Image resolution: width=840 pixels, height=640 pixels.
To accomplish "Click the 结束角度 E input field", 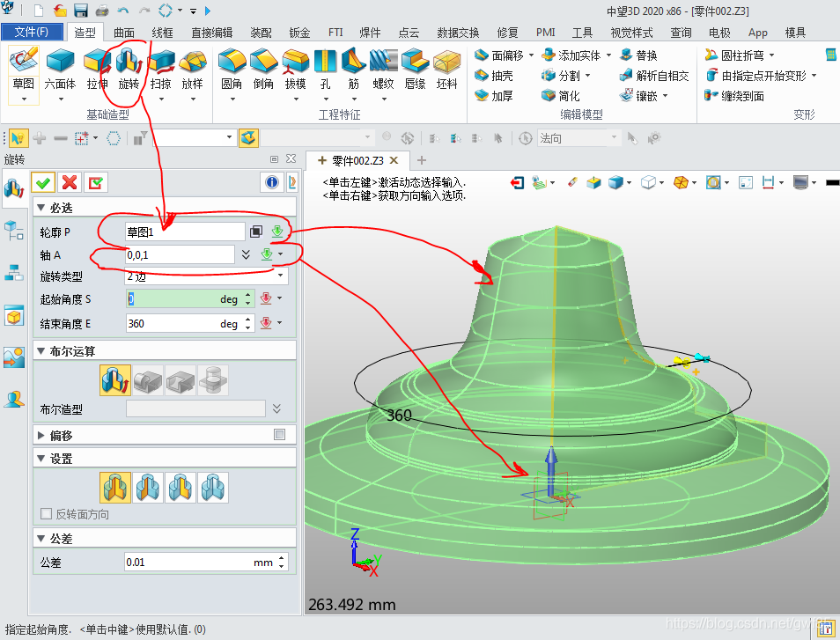I will [172, 323].
